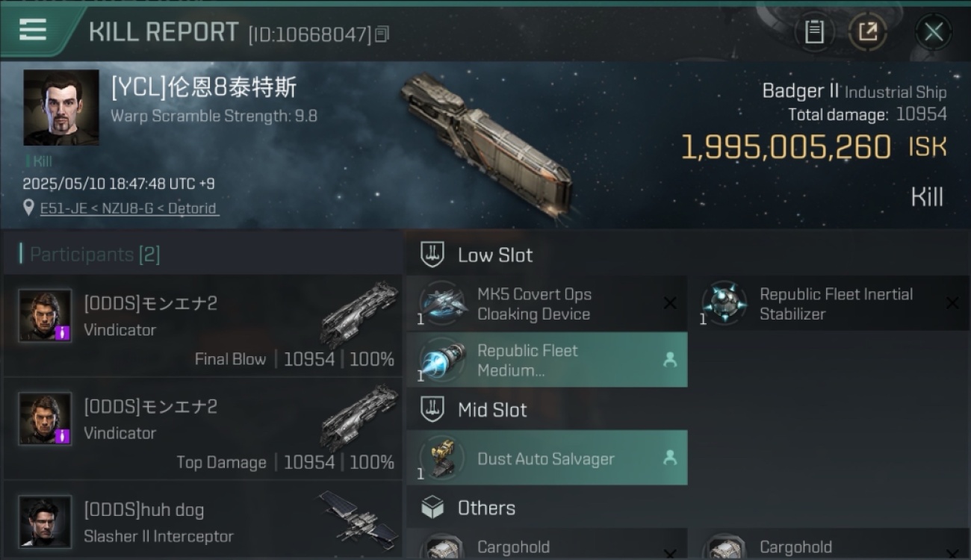Image resolution: width=971 pixels, height=560 pixels.
Task: Copy the kill report ID
Action: (382, 34)
